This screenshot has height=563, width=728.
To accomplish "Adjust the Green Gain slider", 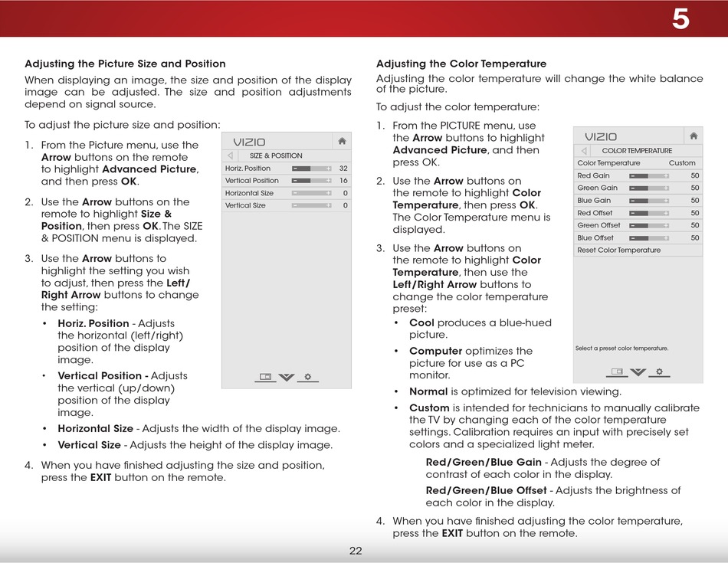I will click(x=649, y=188).
